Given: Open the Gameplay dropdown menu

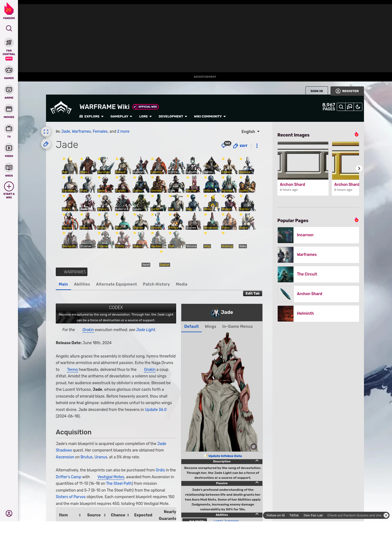Looking at the screenshot, I should pos(121,116).
